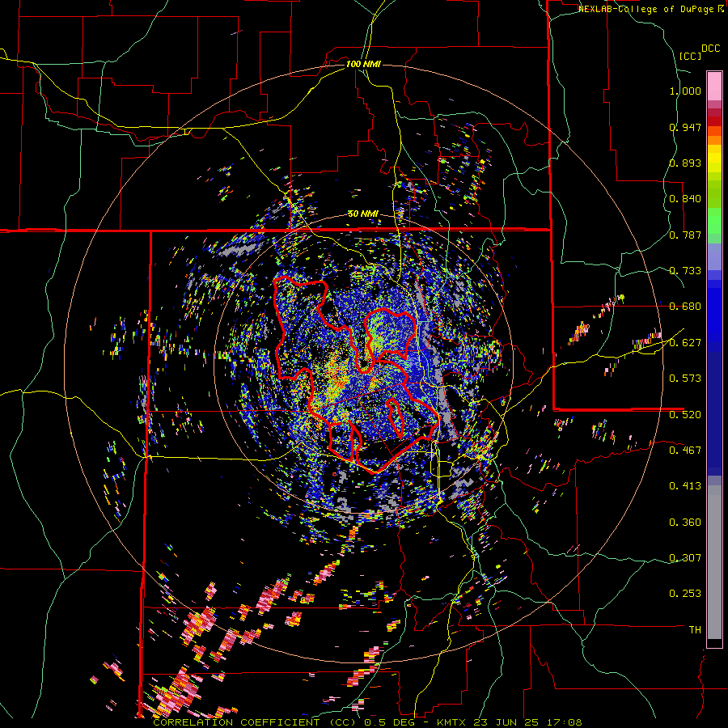Select the 0.733 scale value
This screenshot has width=728, height=728.
[x=685, y=271]
